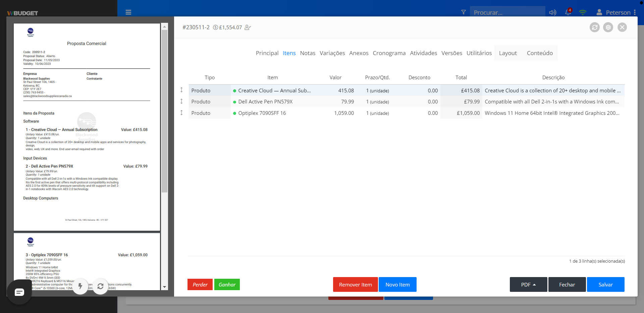
Task: Click the first page of PDF preview
Action: pyautogui.click(x=87, y=127)
